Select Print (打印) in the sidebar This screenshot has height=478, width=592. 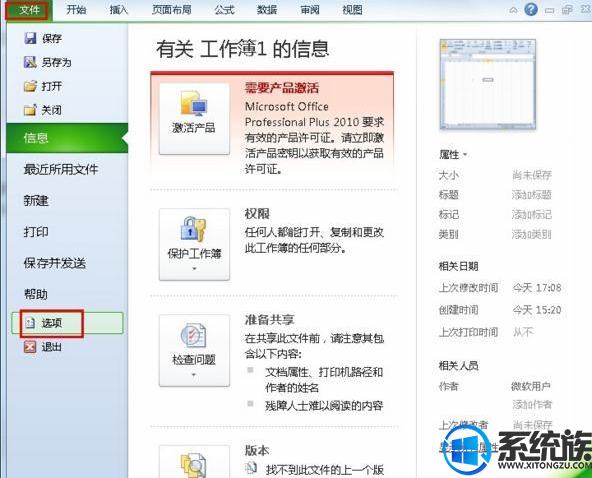(x=36, y=231)
